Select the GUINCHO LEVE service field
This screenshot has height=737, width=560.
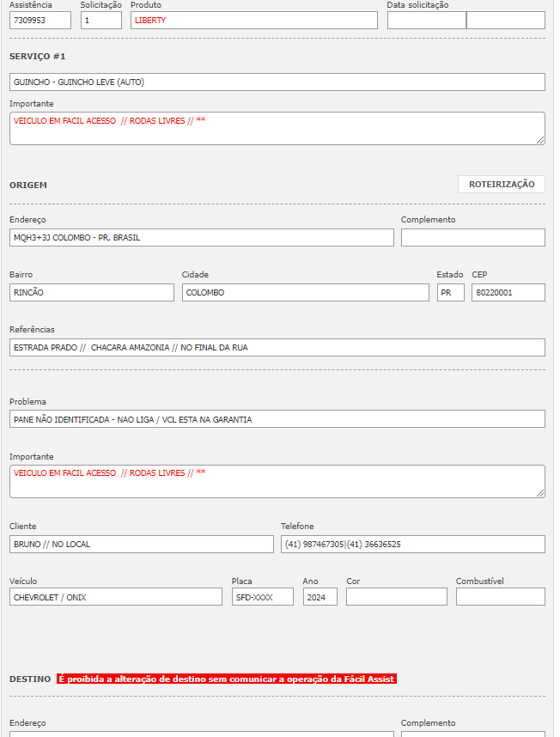point(277,82)
